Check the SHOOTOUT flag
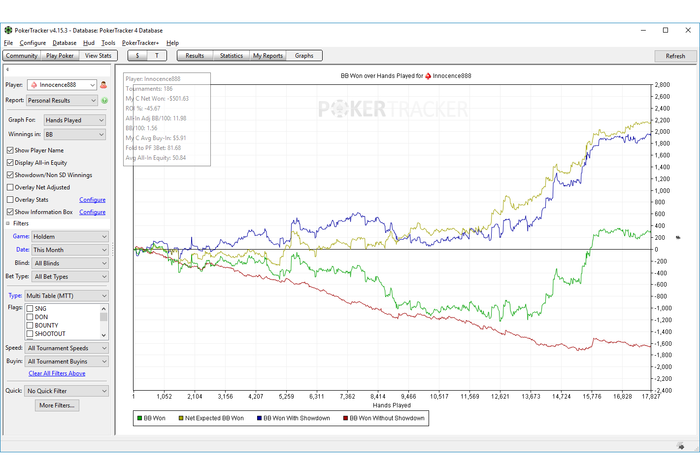Screen dimensions: 700x475 (x=30, y=333)
